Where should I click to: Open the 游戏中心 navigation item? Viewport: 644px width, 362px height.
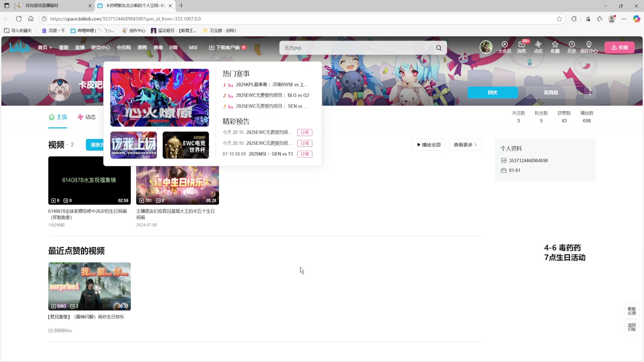pyautogui.click(x=101, y=48)
